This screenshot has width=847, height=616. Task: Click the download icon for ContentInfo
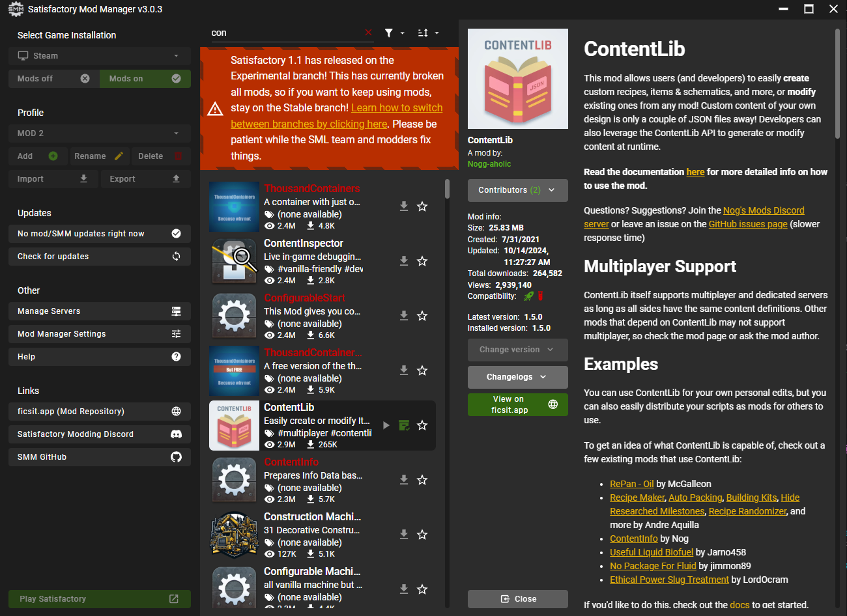click(x=404, y=480)
